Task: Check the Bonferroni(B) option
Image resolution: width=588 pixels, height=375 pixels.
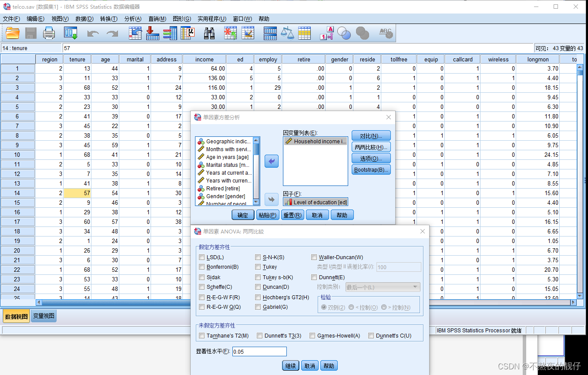Action: point(202,267)
